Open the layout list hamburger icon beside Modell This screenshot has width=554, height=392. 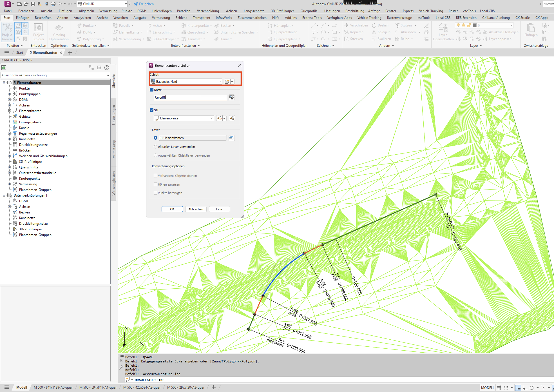coord(7,387)
